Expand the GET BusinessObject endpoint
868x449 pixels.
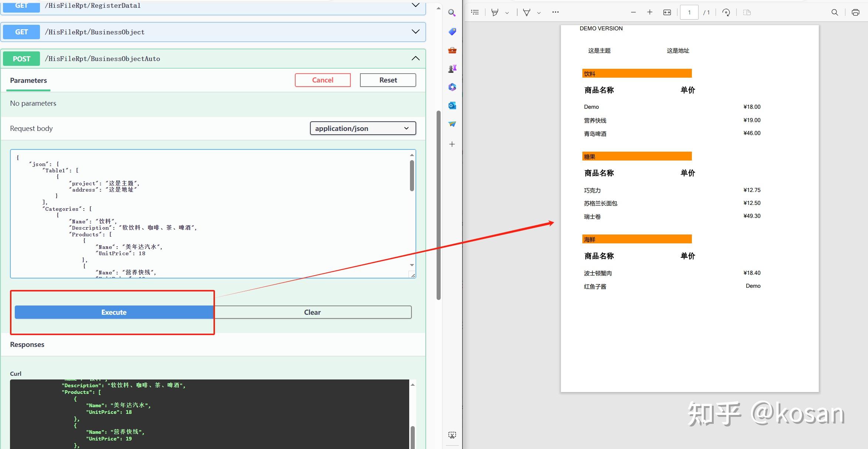point(415,31)
